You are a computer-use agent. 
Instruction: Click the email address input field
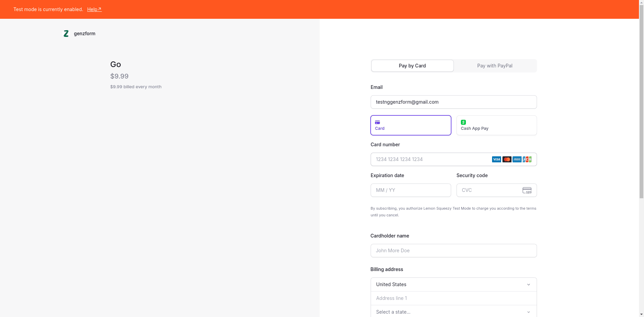coord(453,102)
